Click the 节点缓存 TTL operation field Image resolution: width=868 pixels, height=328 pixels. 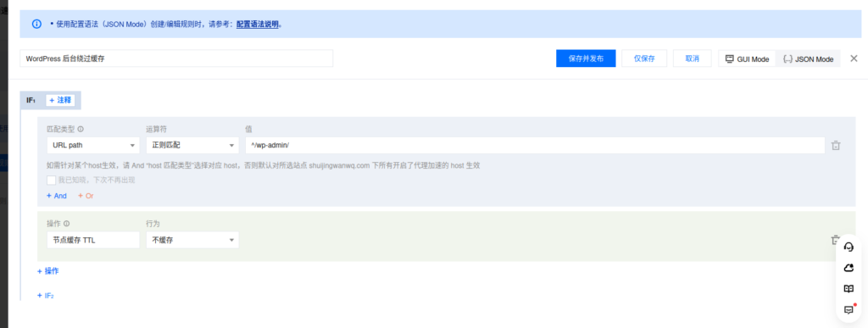93,240
